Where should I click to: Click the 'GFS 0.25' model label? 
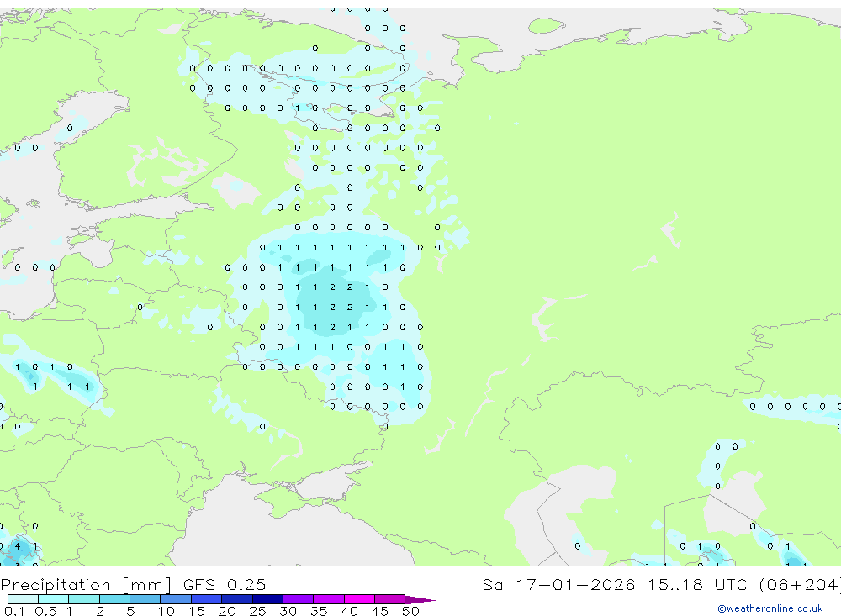tap(225, 584)
